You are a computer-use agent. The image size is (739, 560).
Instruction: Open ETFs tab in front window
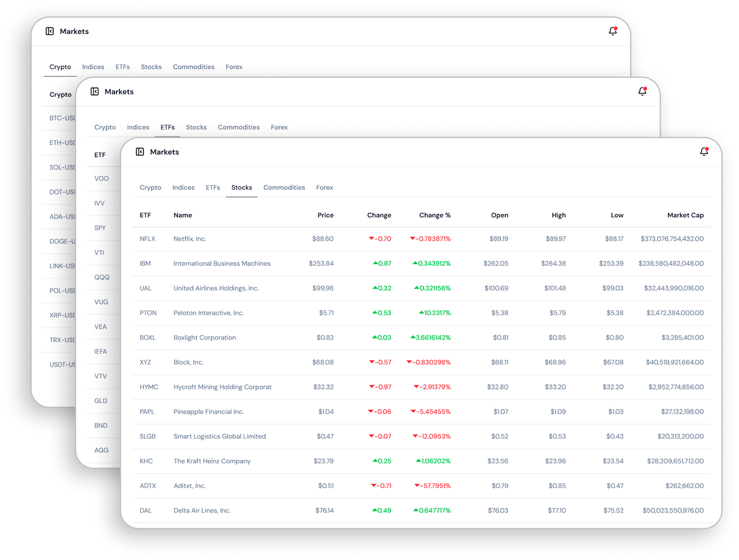(213, 187)
